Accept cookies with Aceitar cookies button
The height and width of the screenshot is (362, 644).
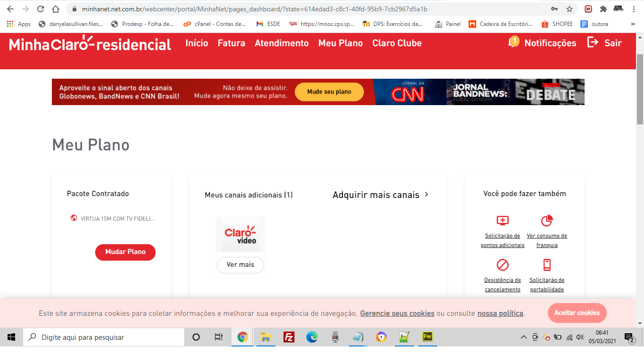577,313
